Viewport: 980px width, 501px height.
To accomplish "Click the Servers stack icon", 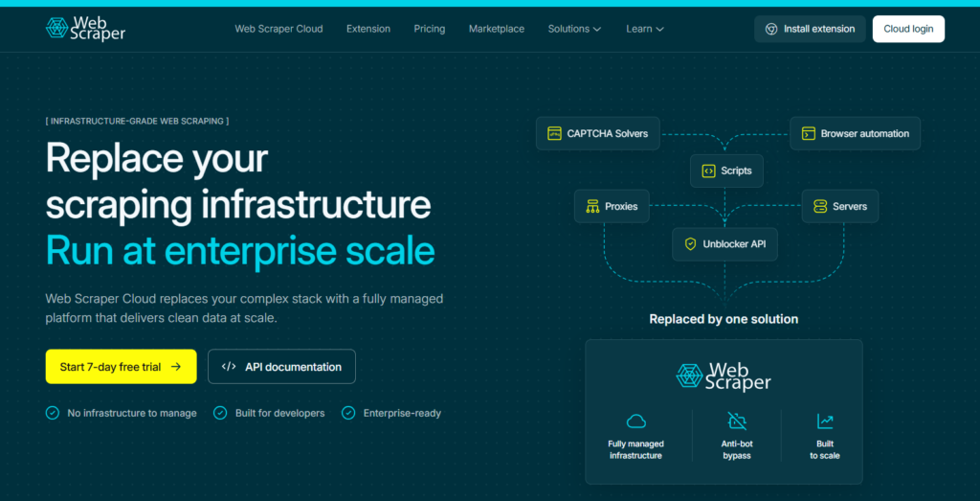I will coord(820,206).
